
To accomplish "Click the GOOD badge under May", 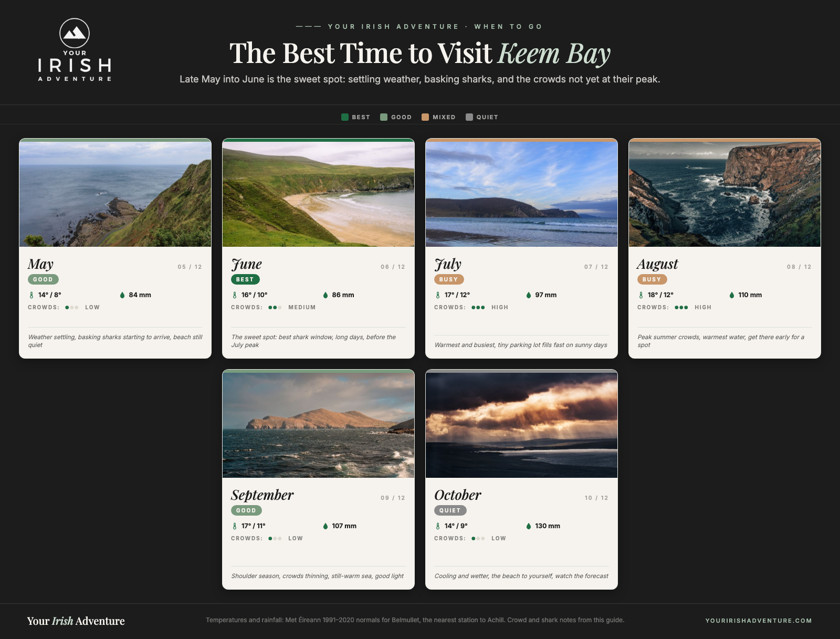I will pyautogui.click(x=43, y=279).
